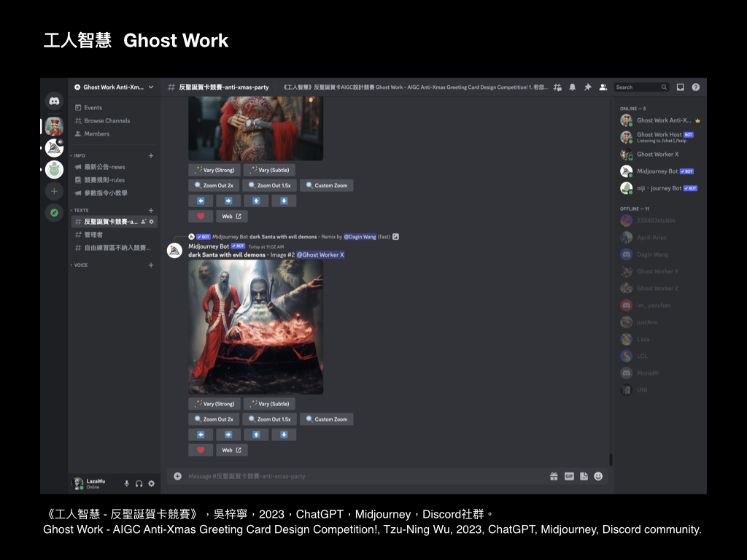Click lower Zoom Out 2x button

(x=214, y=419)
